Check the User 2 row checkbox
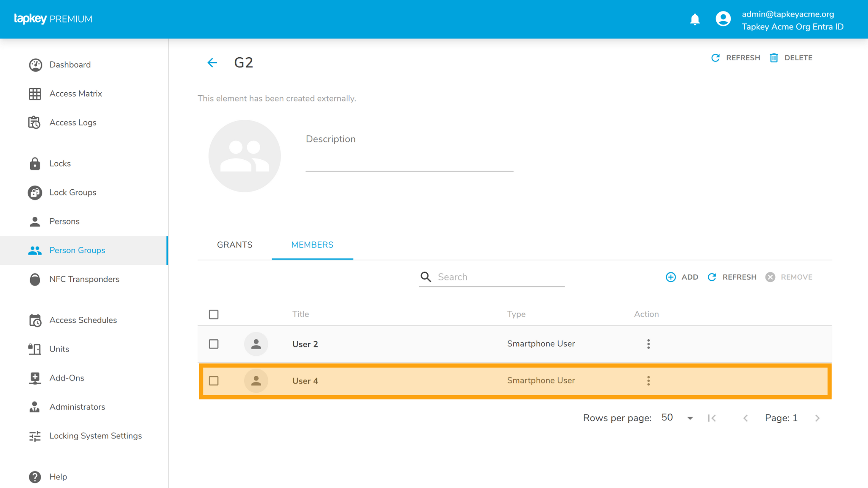The height and width of the screenshot is (488, 868). point(214,344)
